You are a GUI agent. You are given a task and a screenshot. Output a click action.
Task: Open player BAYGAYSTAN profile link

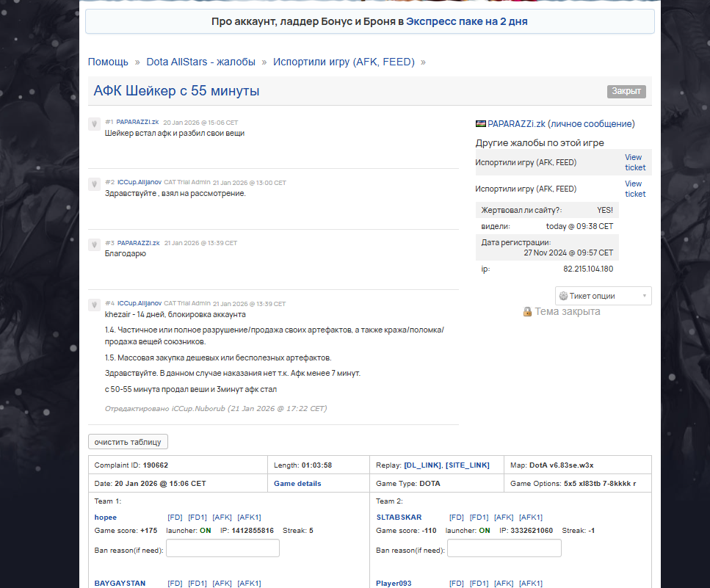[x=120, y=584]
